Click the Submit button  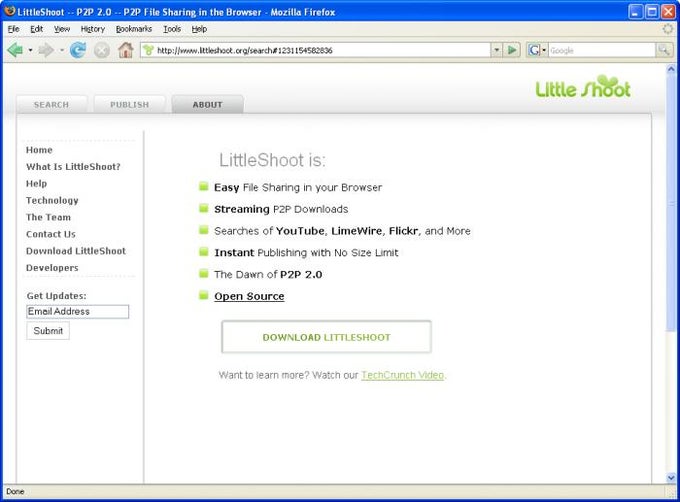(48, 331)
